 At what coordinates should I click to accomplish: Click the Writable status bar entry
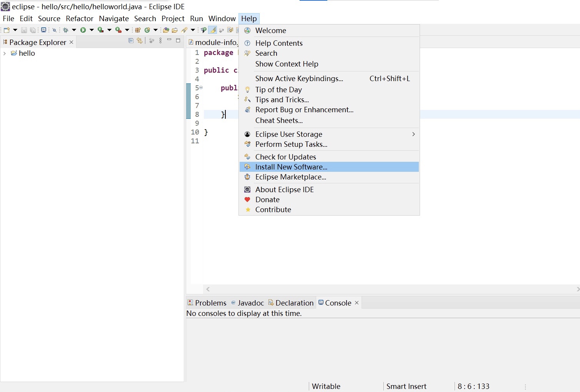point(326,386)
